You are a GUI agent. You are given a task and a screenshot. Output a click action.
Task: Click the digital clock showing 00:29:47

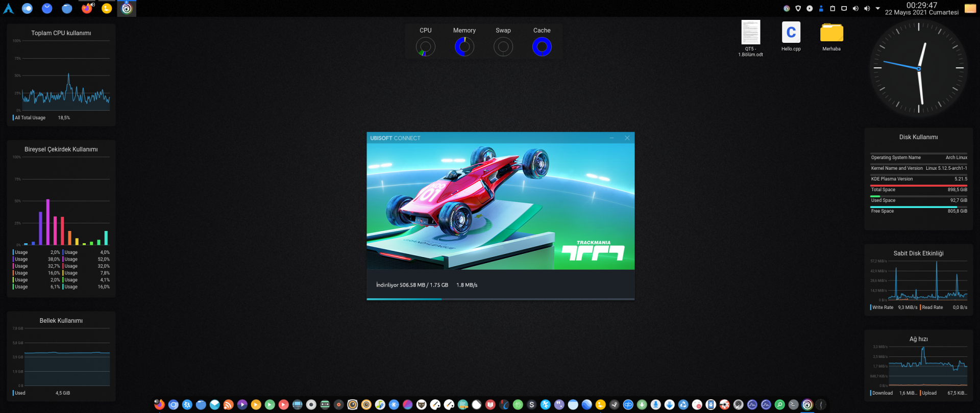click(922, 5)
